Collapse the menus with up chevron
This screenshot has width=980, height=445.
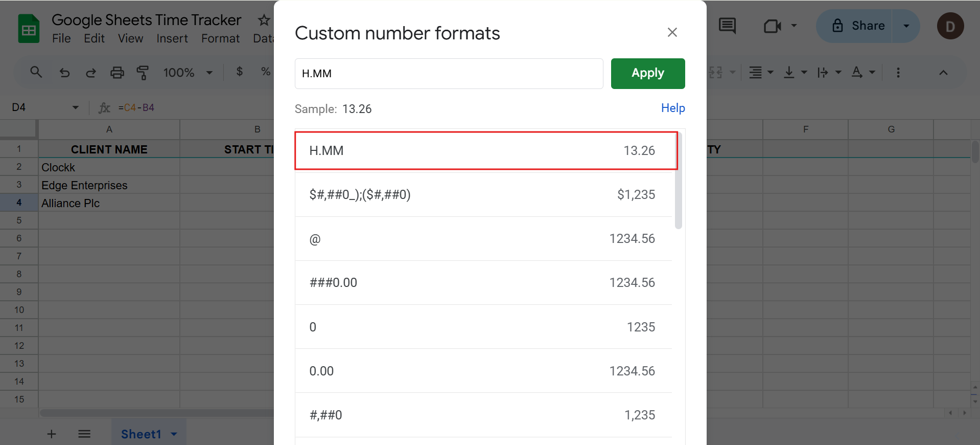943,73
